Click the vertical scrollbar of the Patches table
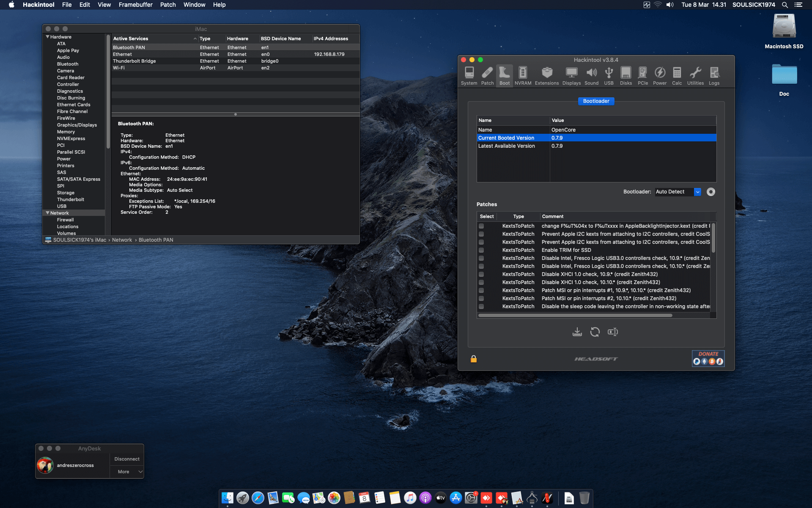Screen dimensions: 812x508 (713, 238)
